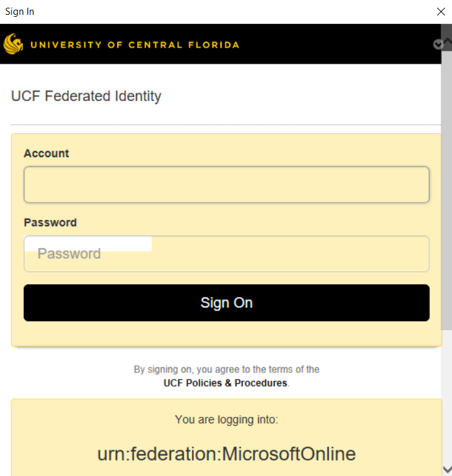Click the Password field label
Screen dimensions: 452x476
(50, 223)
